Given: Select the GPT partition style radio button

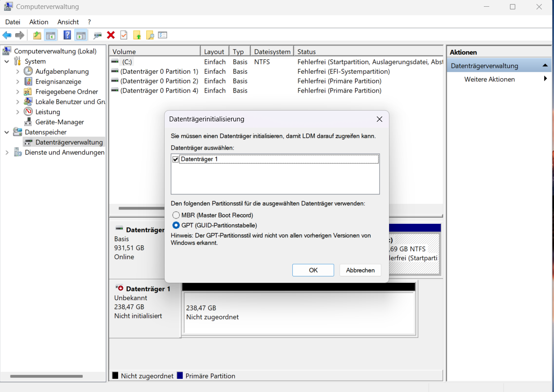Looking at the screenshot, I should point(176,225).
